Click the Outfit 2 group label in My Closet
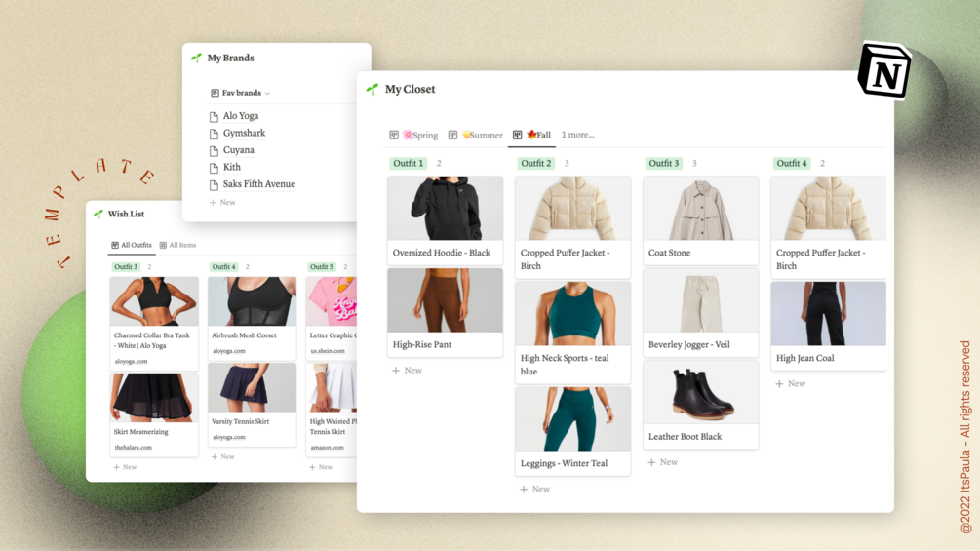 click(x=536, y=163)
